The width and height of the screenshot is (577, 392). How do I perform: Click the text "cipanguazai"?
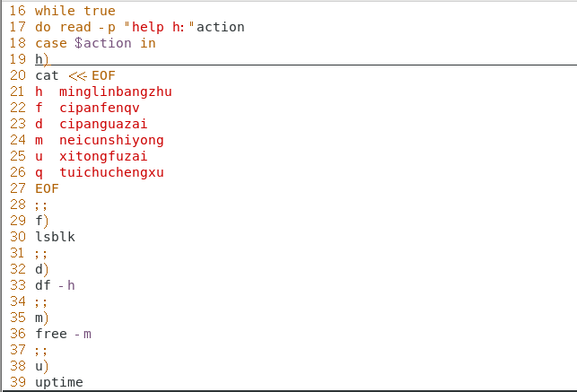coord(103,124)
